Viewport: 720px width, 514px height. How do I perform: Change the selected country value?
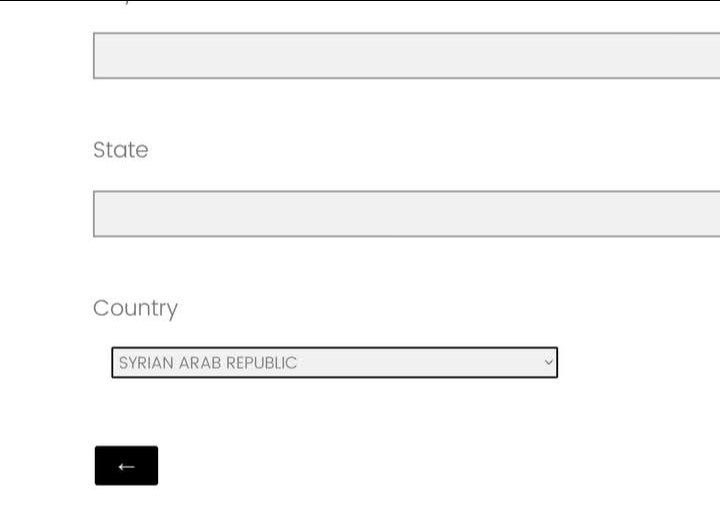coord(334,362)
